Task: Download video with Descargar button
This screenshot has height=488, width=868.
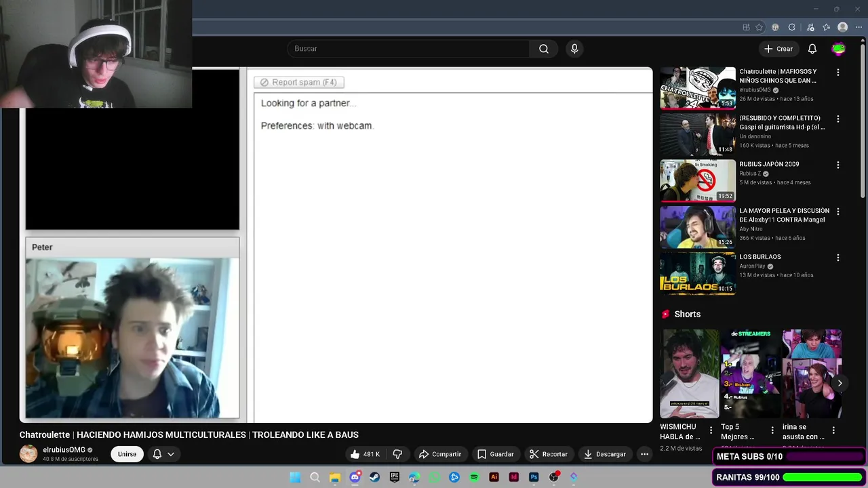Action: pyautogui.click(x=605, y=454)
